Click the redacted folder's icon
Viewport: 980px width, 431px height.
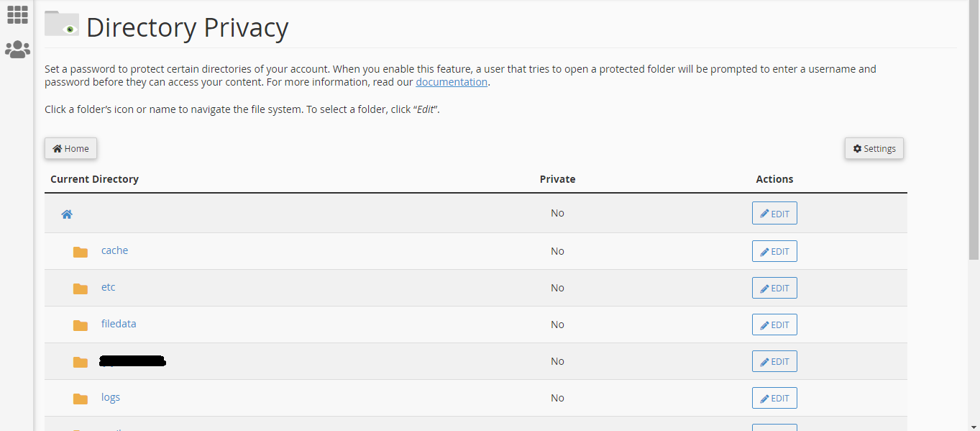pyautogui.click(x=81, y=362)
